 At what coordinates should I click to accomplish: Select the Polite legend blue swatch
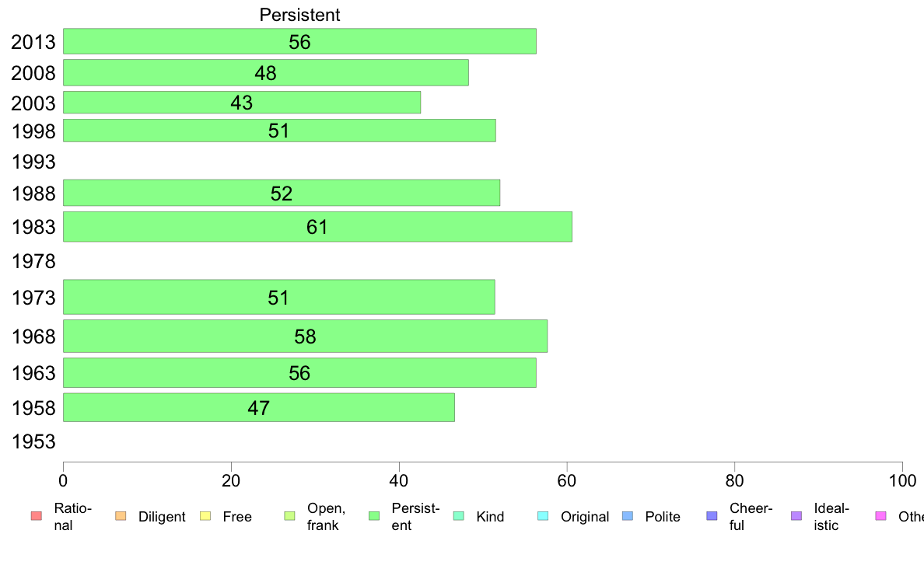(628, 516)
